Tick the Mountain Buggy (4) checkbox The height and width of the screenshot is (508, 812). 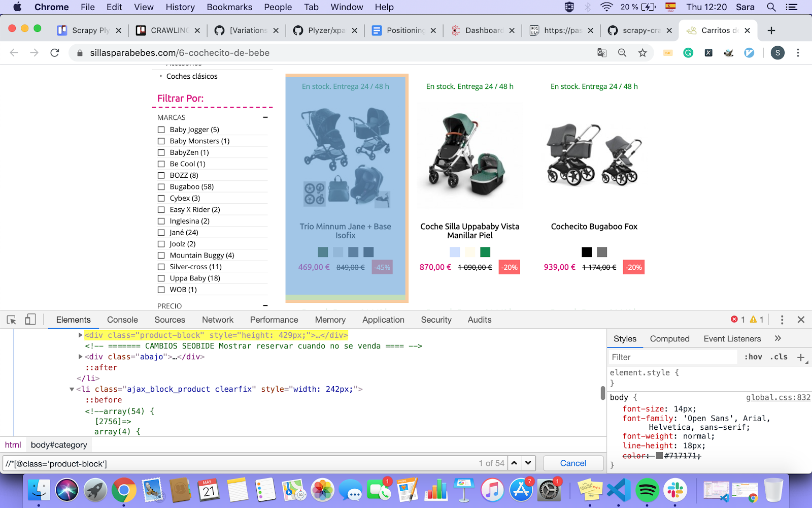coord(161,256)
